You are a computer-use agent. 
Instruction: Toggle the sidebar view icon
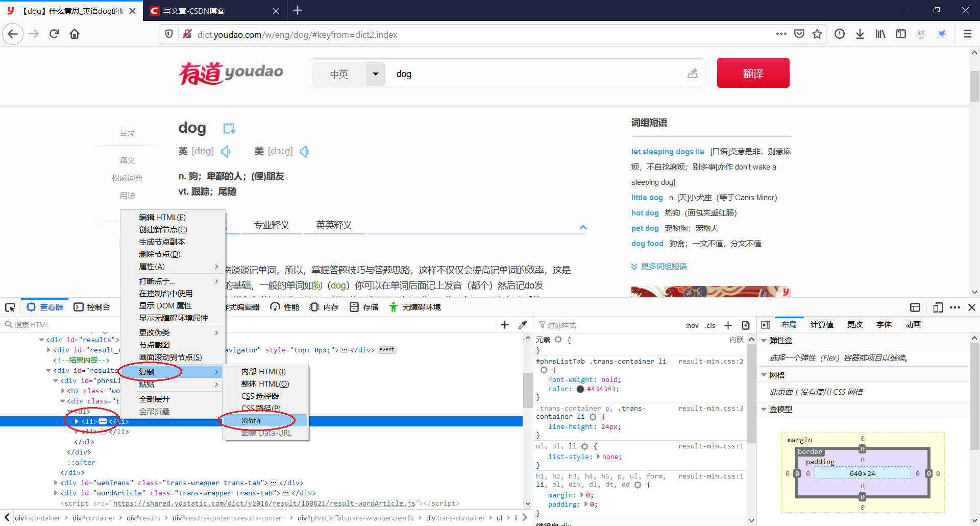(901, 34)
